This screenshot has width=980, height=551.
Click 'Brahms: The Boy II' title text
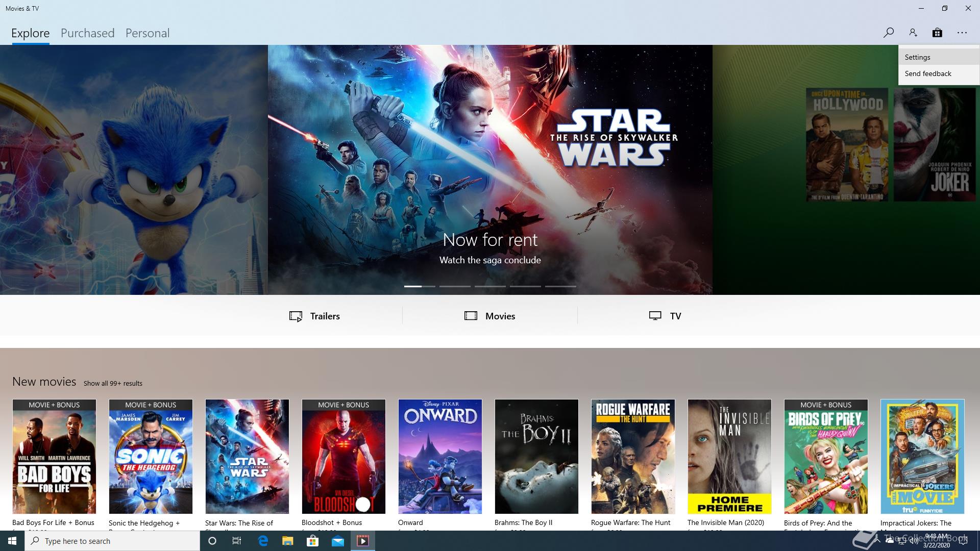tap(523, 522)
